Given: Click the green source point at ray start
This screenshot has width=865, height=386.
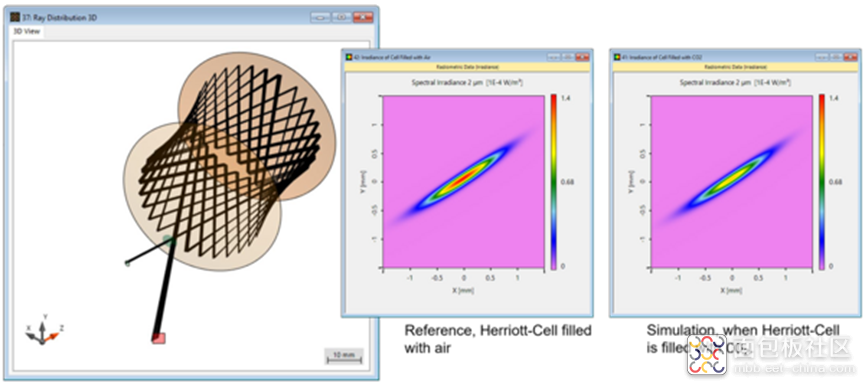Looking at the screenshot, I should pos(127,264).
